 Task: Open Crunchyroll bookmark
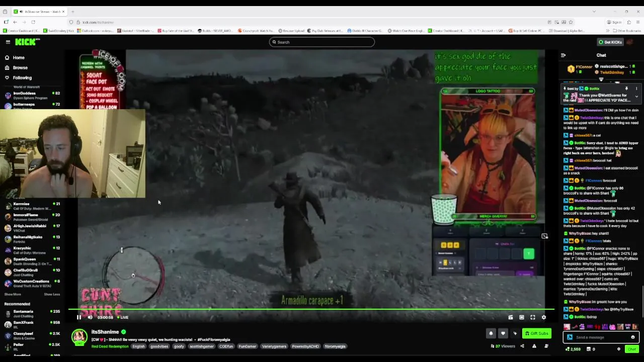coord(256,31)
